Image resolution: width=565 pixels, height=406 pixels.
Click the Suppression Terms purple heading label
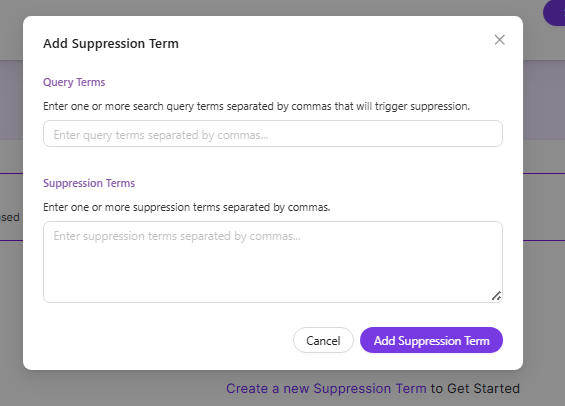[x=89, y=183]
